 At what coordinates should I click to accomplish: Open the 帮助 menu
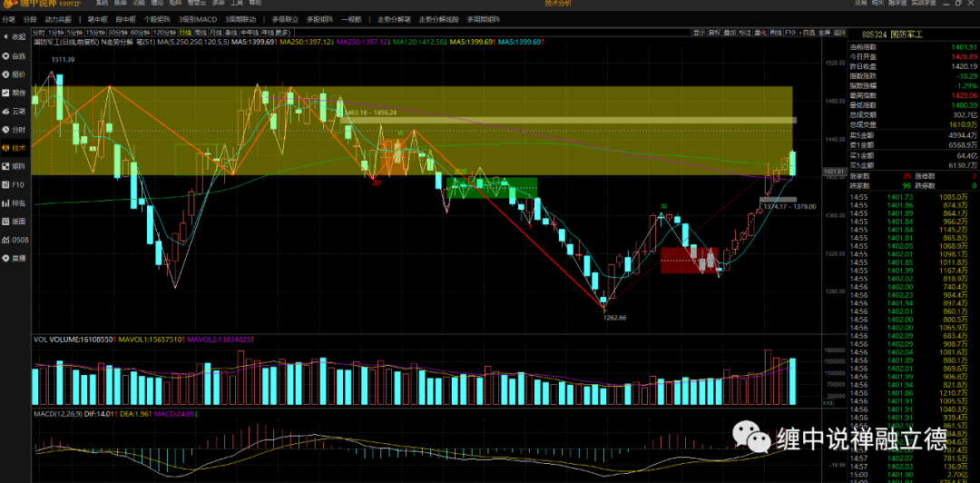coord(255,3)
